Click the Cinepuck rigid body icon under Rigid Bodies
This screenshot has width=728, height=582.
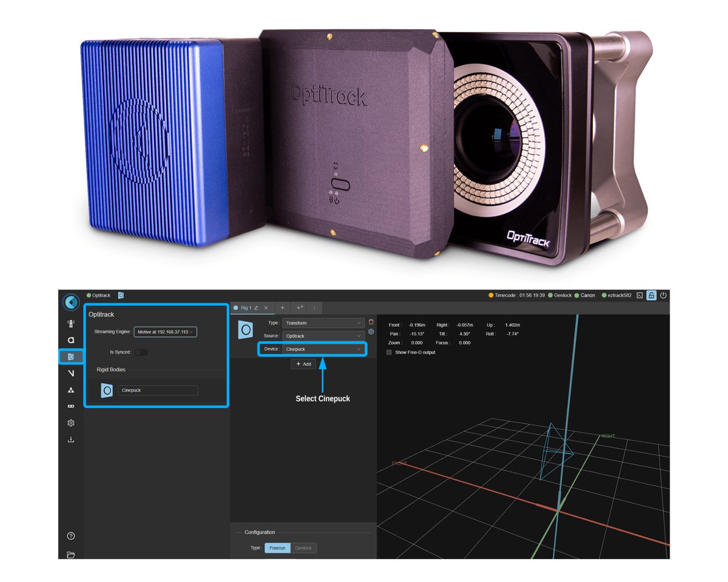107,390
